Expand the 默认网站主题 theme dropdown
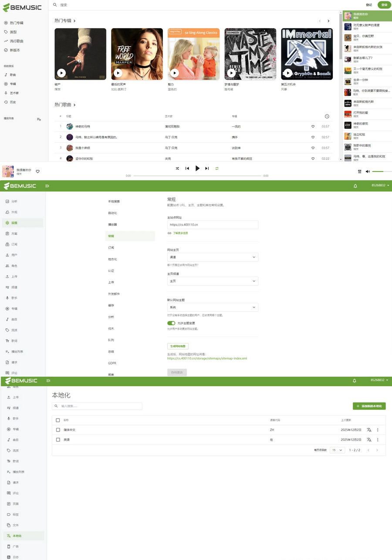The height and width of the screenshot is (560, 392). click(x=213, y=307)
